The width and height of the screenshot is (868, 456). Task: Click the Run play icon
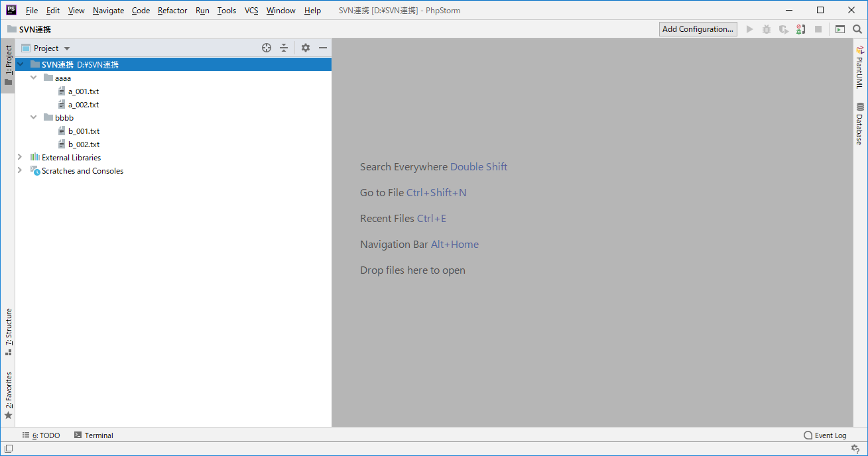point(750,29)
